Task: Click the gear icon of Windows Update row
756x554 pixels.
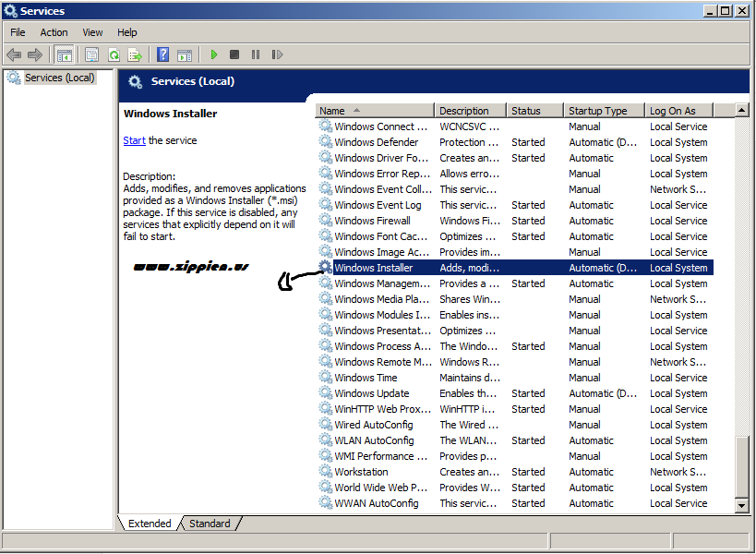Action: pos(326,392)
